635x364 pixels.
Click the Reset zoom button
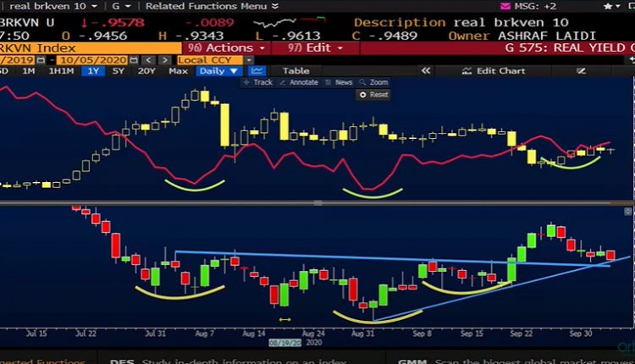point(373,95)
